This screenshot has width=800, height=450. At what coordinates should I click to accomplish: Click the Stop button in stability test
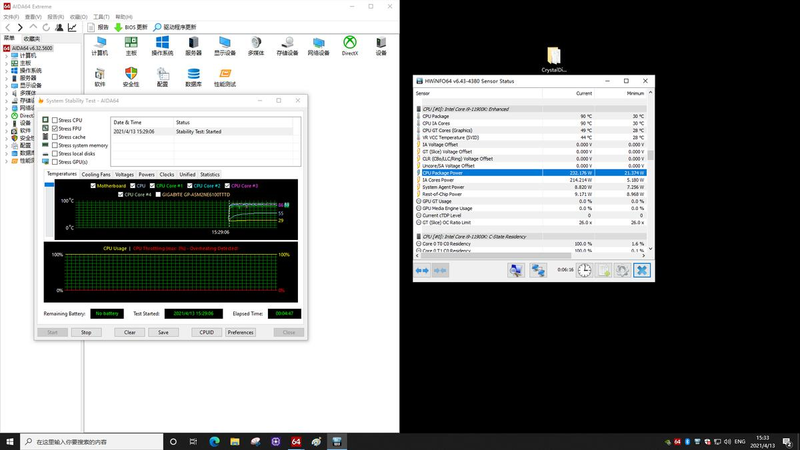click(86, 332)
